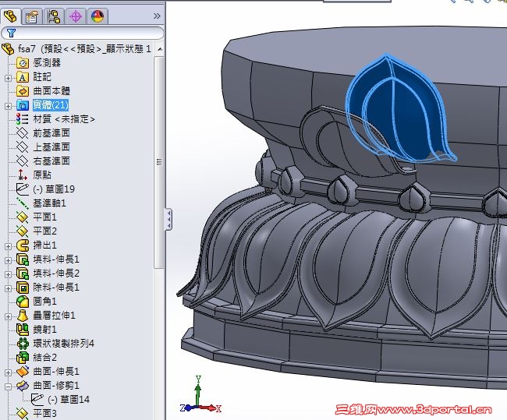Click the panel collapse handle
This screenshot has height=420, width=507.
168,220
